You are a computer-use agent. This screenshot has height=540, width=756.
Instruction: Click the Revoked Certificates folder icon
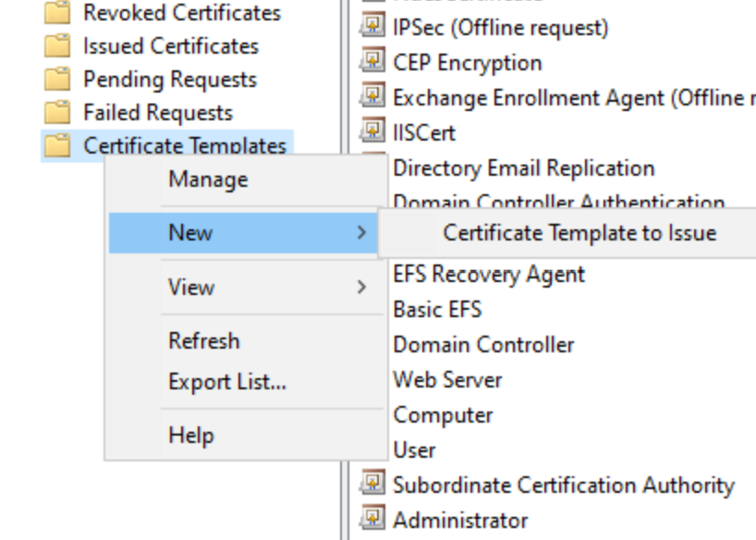tap(57, 13)
